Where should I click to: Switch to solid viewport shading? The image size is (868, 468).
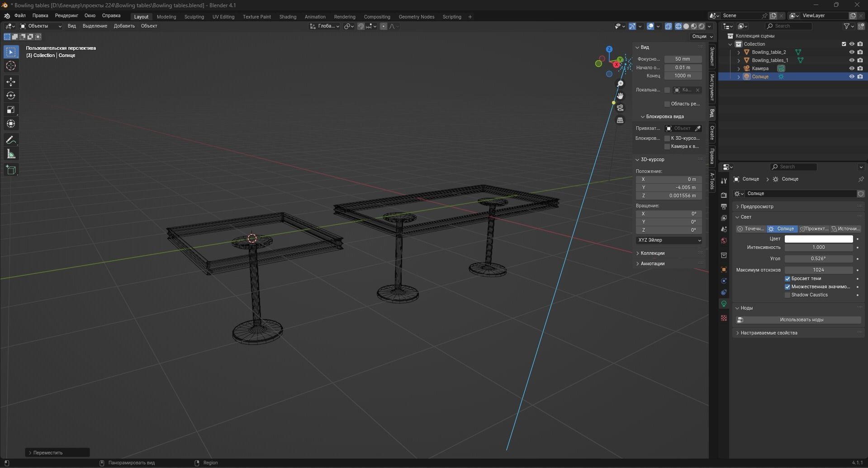tap(686, 26)
